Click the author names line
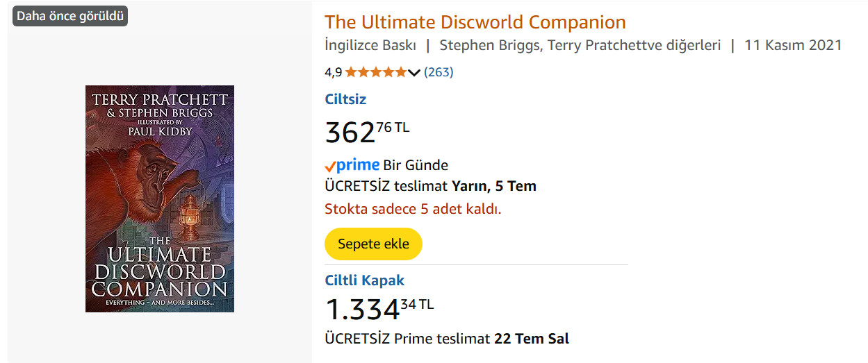 [580, 45]
